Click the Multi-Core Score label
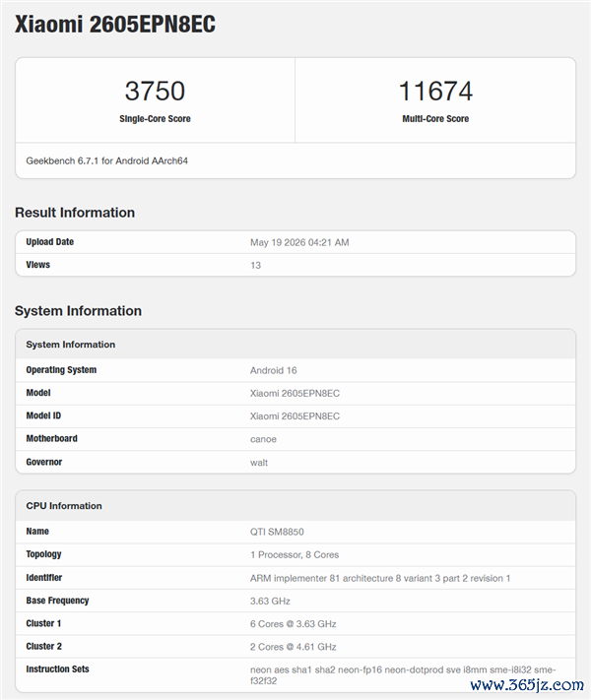 (435, 119)
